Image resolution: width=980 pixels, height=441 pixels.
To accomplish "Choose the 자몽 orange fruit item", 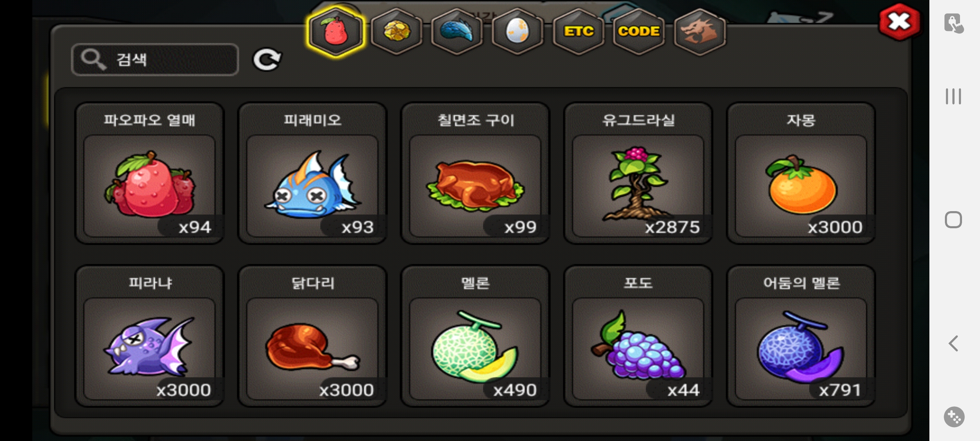I will pos(801,173).
